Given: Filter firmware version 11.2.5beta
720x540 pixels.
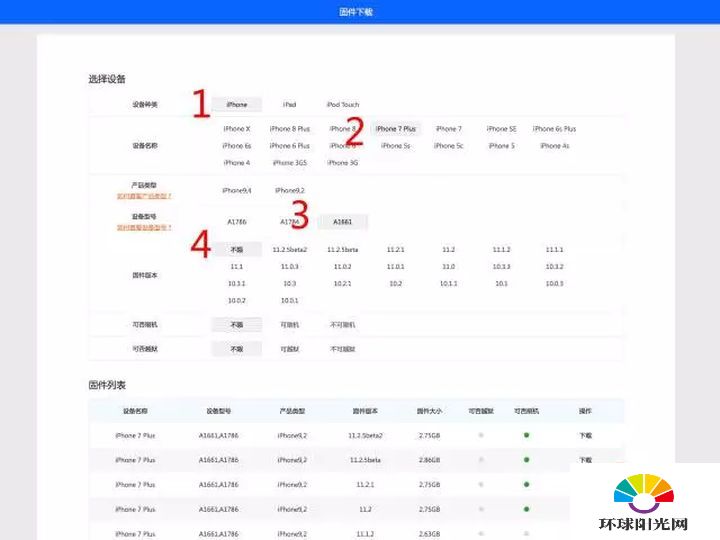Looking at the screenshot, I should point(343,250).
